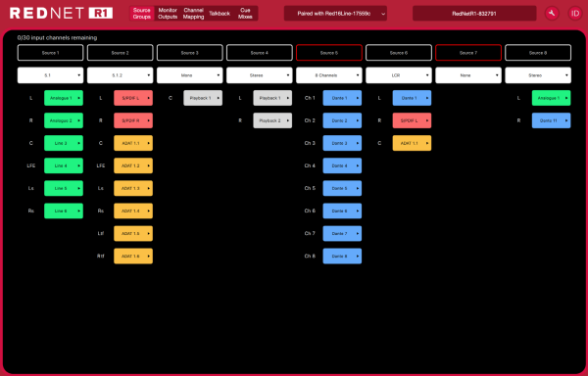This screenshot has width=588, height=376.
Task: Open the Cue Mixes tab
Action: point(245,14)
